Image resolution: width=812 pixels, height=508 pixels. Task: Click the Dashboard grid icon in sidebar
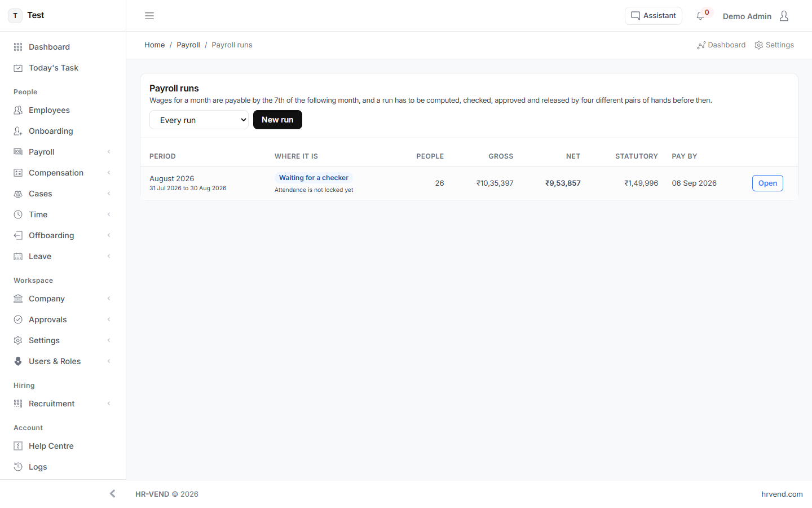[x=18, y=47]
